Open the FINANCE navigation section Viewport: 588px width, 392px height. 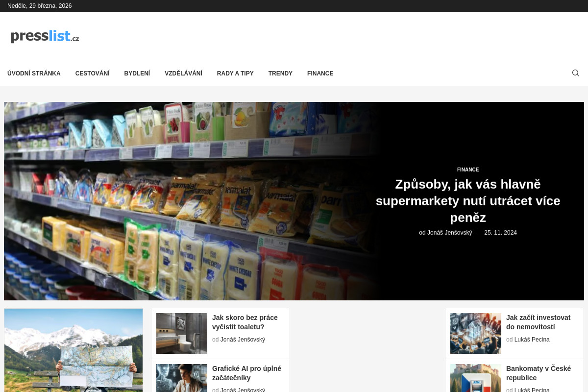pyautogui.click(x=320, y=73)
